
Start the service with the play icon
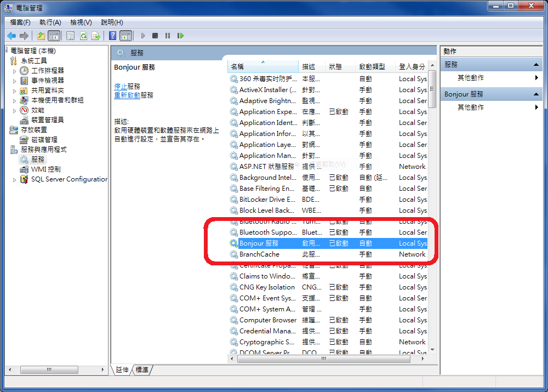click(x=143, y=35)
